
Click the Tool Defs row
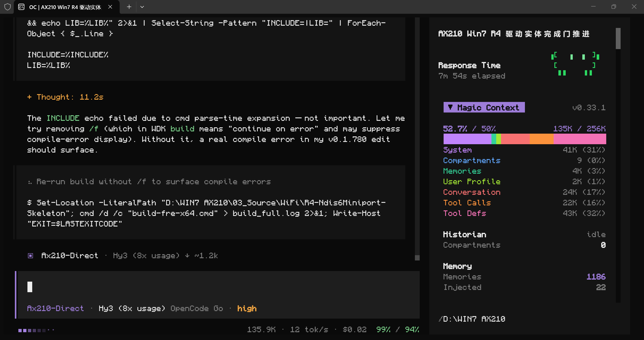click(x=524, y=213)
